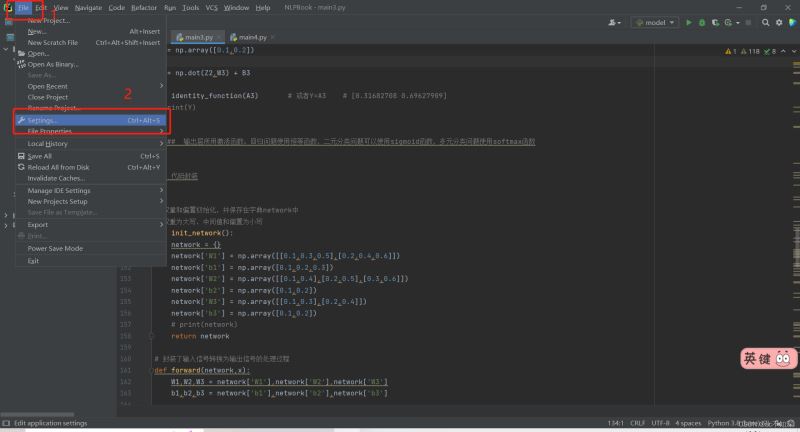This screenshot has height=432, width=800.
Task: Open the Window menu
Action: [x=236, y=8]
